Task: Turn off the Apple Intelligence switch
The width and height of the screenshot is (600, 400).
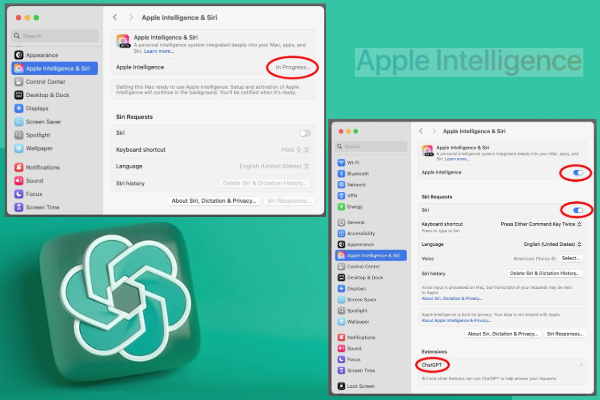Action: tap(578, 173)
